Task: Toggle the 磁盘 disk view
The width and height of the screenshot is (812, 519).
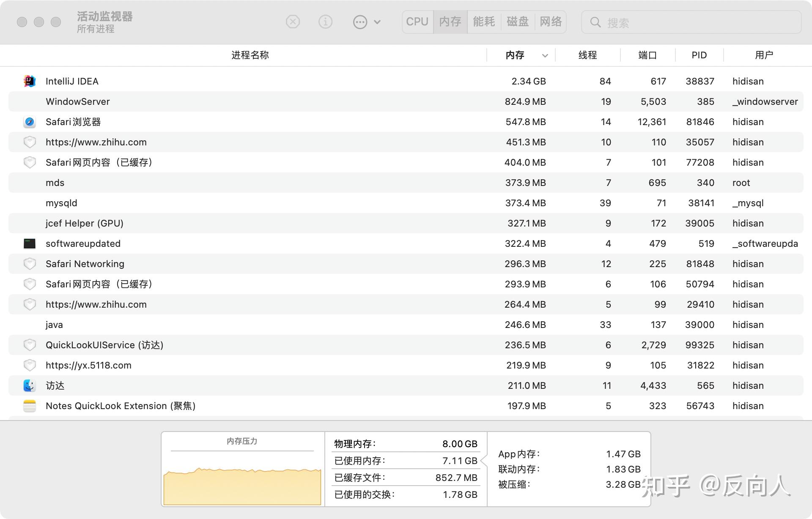Action: [517, 22]
